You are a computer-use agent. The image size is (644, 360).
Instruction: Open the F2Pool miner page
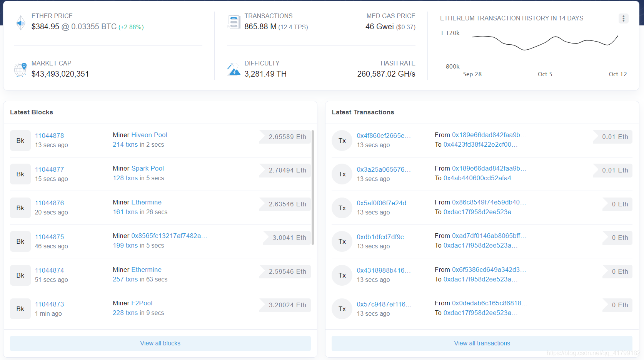coord(142,303)
